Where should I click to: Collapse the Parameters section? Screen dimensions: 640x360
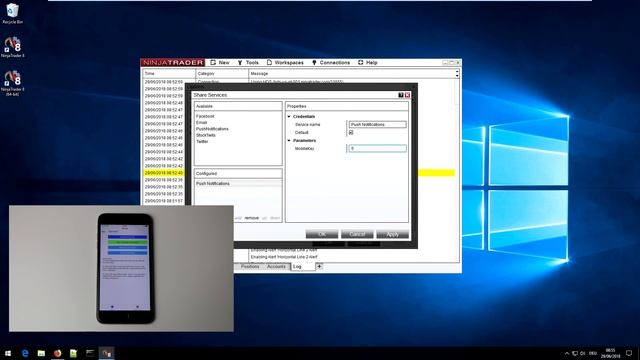tap(289, 140)
